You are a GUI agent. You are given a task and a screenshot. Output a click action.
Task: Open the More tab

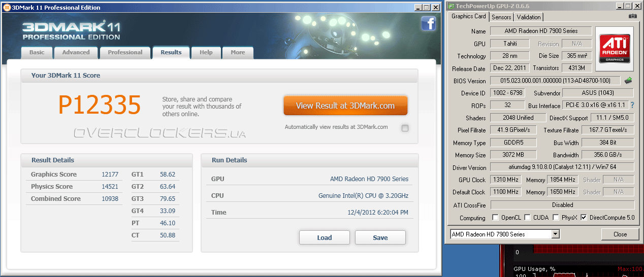coord(238,53)
